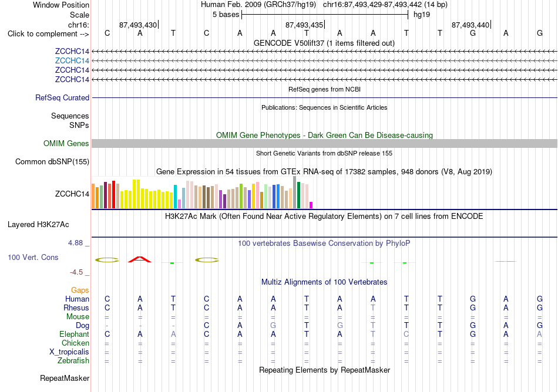
Task: Open OMIM Genes track label
Action: (66, 144)
